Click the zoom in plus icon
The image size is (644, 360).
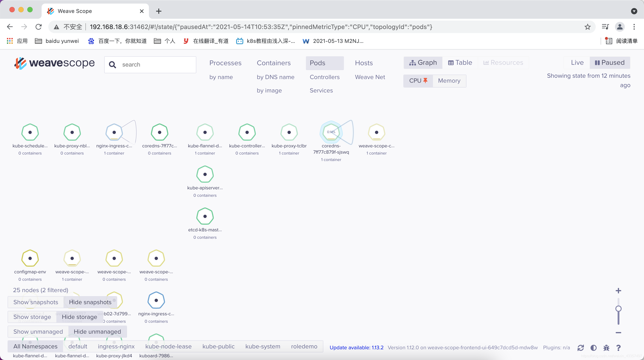tap(618, 291)
